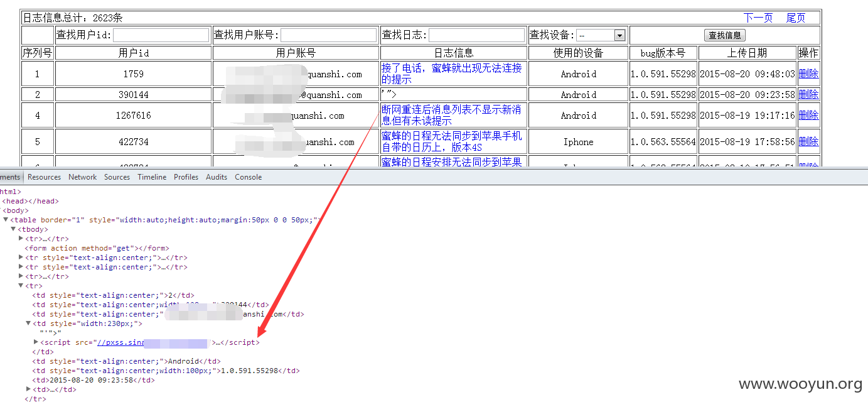Switch to the Console devtools tab
Screen dimensions: 868x402
249,177
